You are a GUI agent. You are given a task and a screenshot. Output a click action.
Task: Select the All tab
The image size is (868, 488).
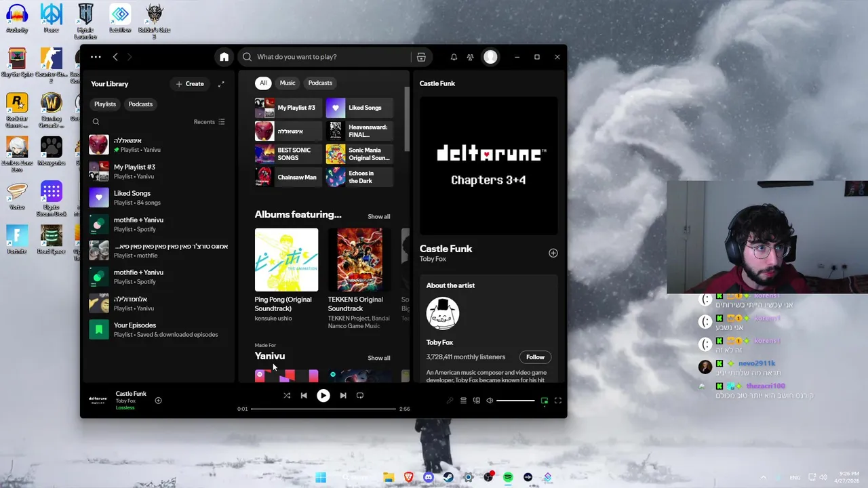tap(263, 83)
